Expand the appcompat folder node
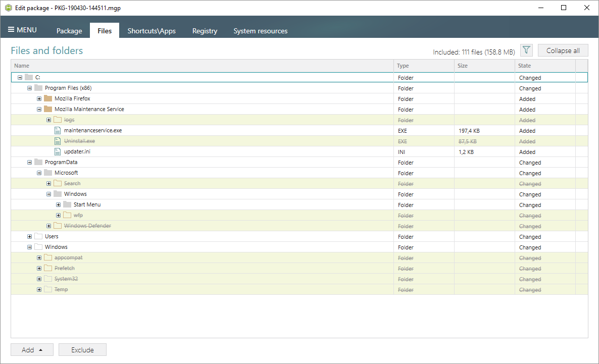The width and height of the screenshot is (599, 364). point(39,258)
